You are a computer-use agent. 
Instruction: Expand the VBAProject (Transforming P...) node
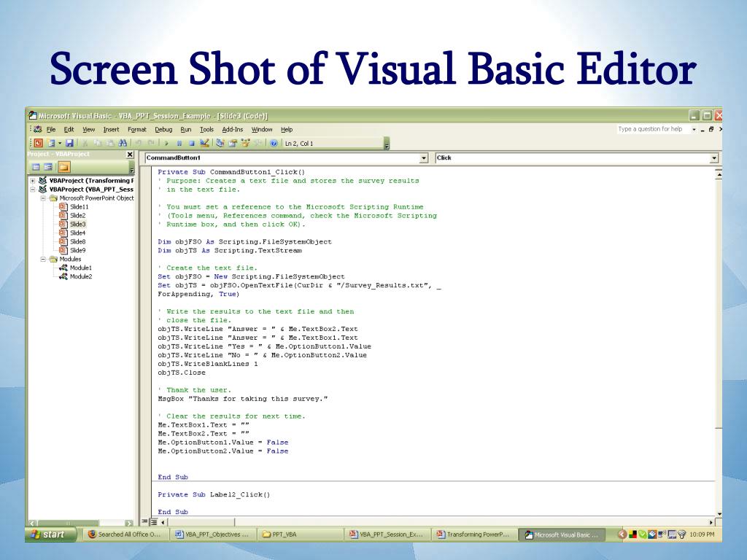click(32, 181)
